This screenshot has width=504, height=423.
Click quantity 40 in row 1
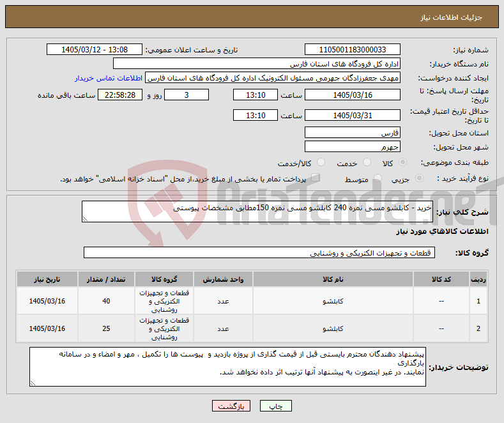(106, 301)
